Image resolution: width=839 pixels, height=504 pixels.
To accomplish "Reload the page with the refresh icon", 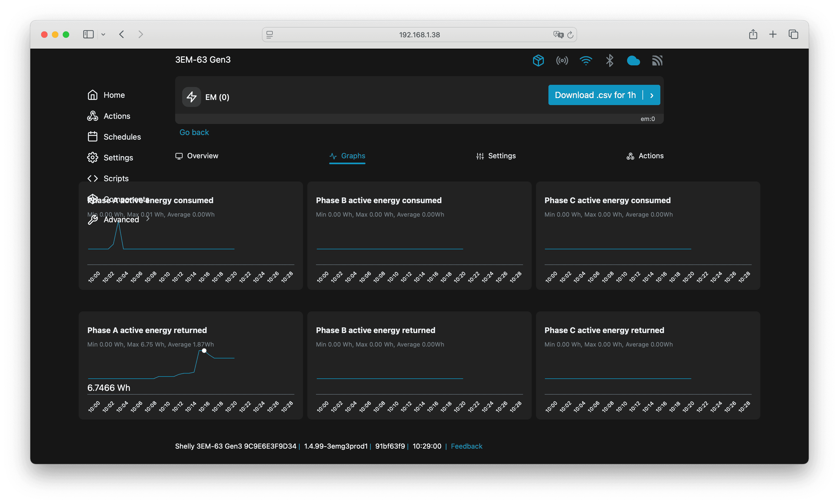I will click(x=570, y=35).
